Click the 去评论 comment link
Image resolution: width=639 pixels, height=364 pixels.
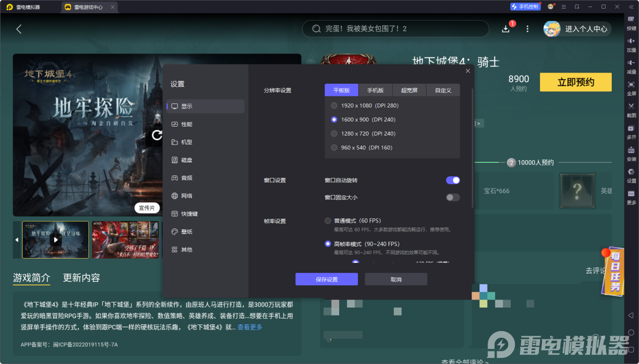point(596,271)
